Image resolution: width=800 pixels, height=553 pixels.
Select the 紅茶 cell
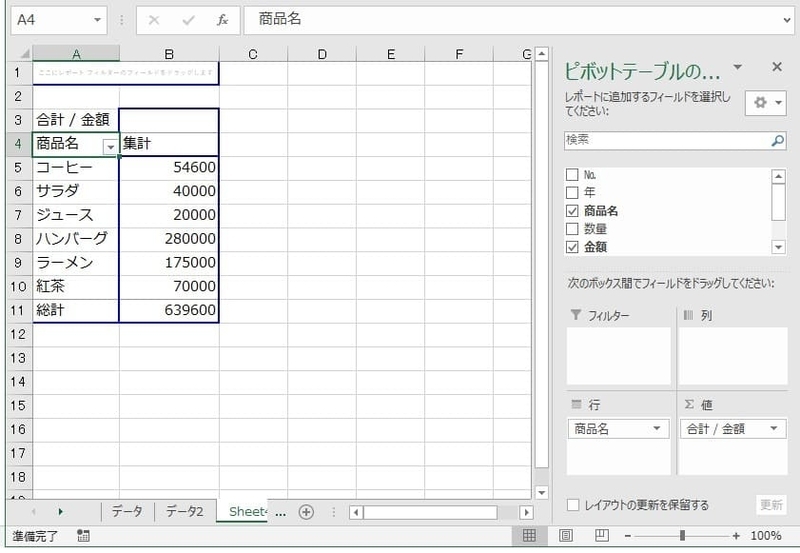76,286
